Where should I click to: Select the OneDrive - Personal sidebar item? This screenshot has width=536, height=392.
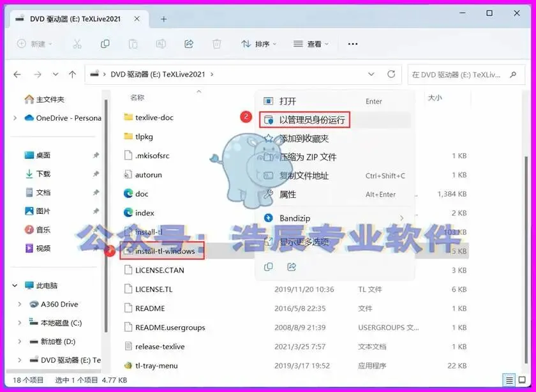coord(63,118)
